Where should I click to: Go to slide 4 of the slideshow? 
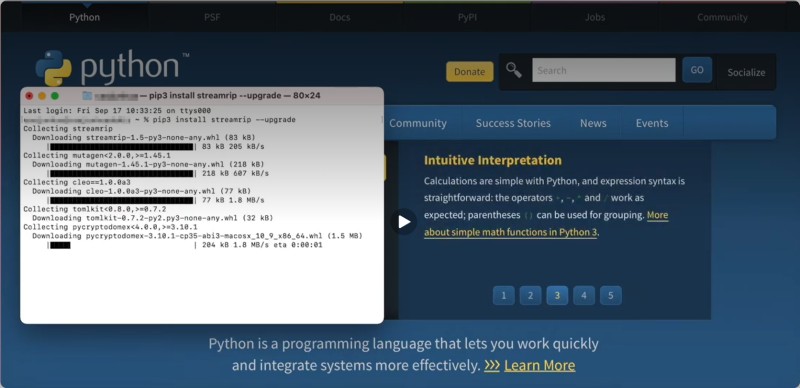pyautogui.click(x=584, y=296)
